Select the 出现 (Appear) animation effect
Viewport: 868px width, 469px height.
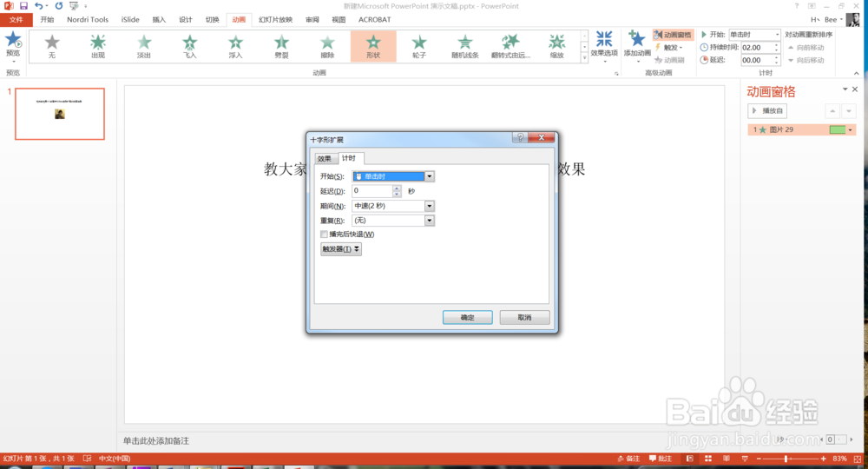tap(98, 46)
